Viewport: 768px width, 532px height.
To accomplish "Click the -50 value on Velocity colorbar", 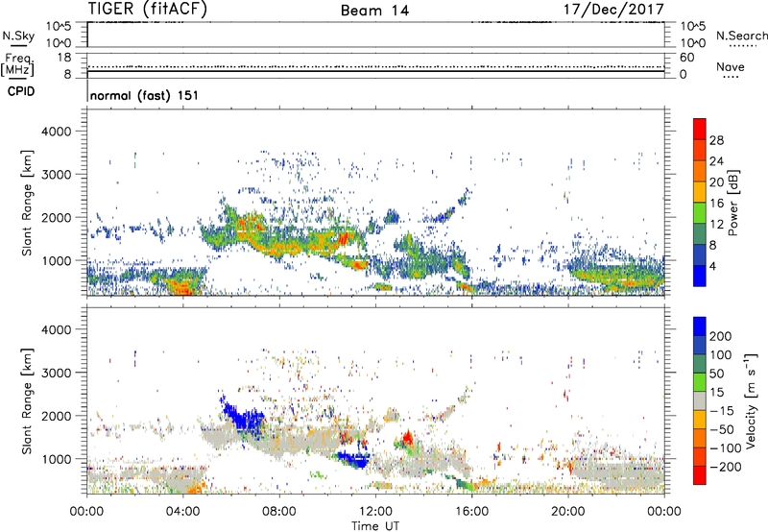I will click(722, 429).
